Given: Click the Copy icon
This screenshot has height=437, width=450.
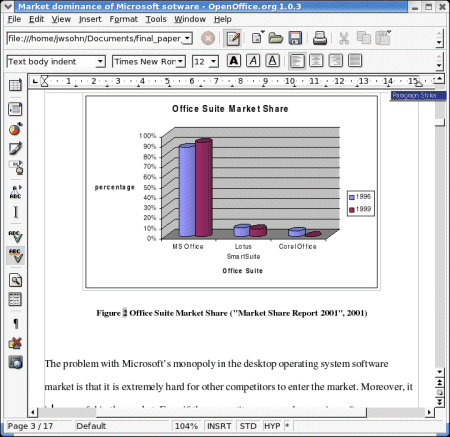Looking at the screenshot, I should point(364,38).
